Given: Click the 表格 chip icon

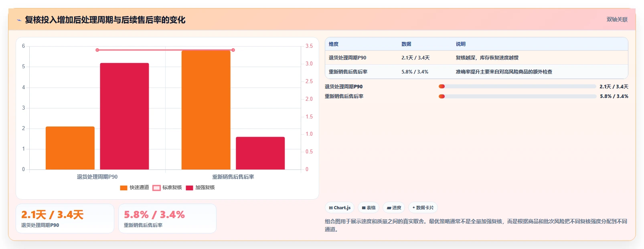Looking at the screenshot, I should click(364, 208).
